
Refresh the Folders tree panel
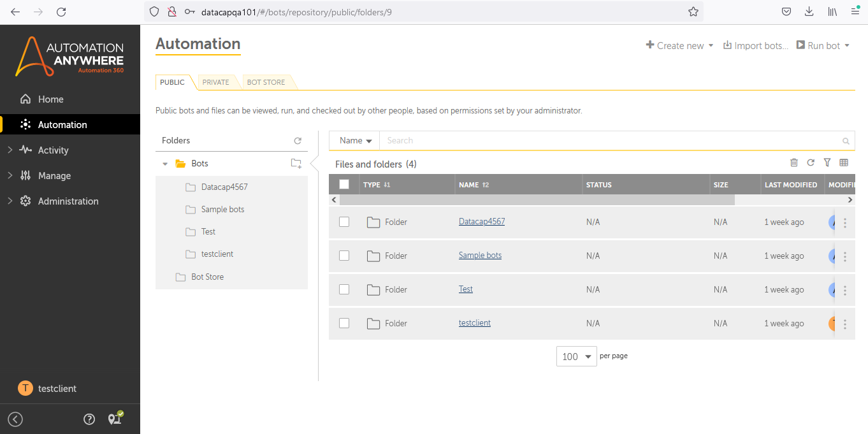pos(297,141)
